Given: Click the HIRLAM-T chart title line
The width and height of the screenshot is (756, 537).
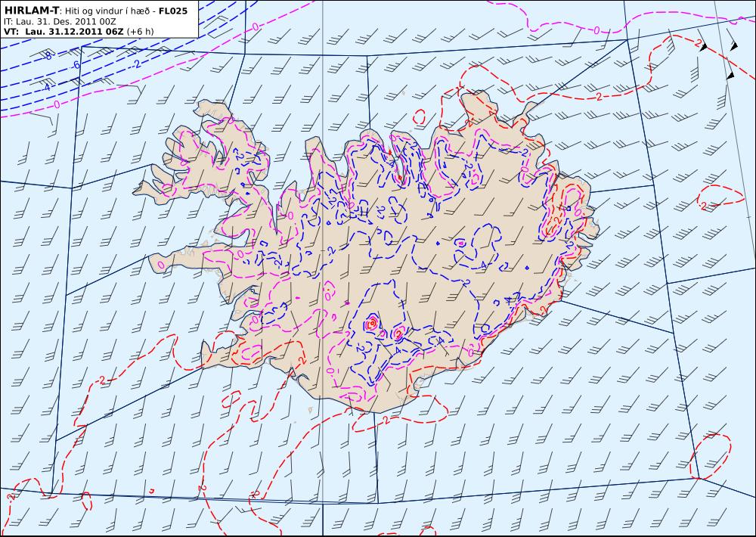Looking at the screenshot, I should 95,10.
